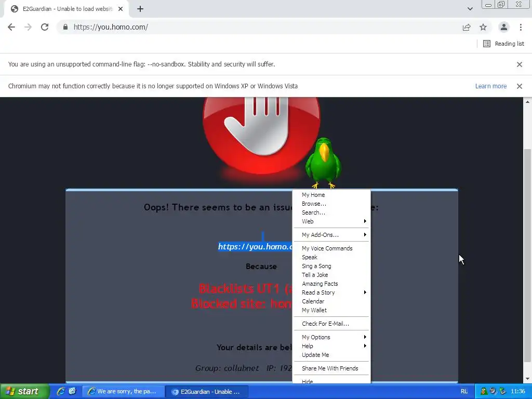Expand the Web submenu
This screenshot has height=399, width=532.
click(x=331, y=221)
